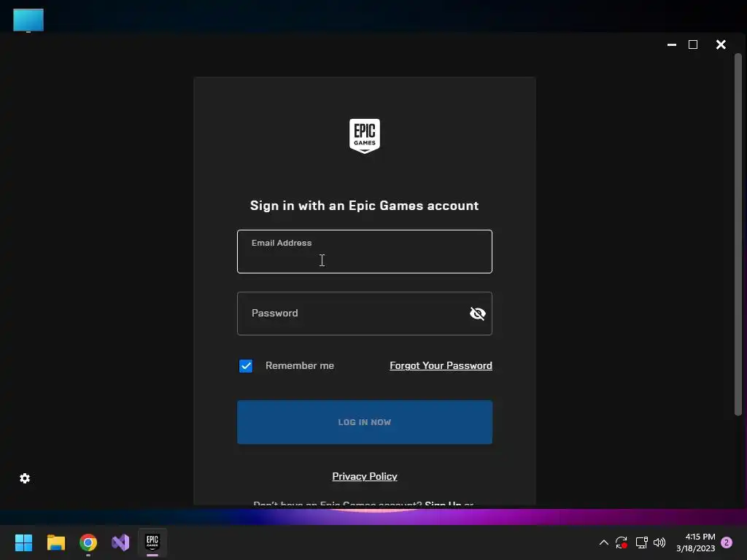This screenshot has width=747, height=560.
Task: Open network status tray icon
Action: click(641, 542)
